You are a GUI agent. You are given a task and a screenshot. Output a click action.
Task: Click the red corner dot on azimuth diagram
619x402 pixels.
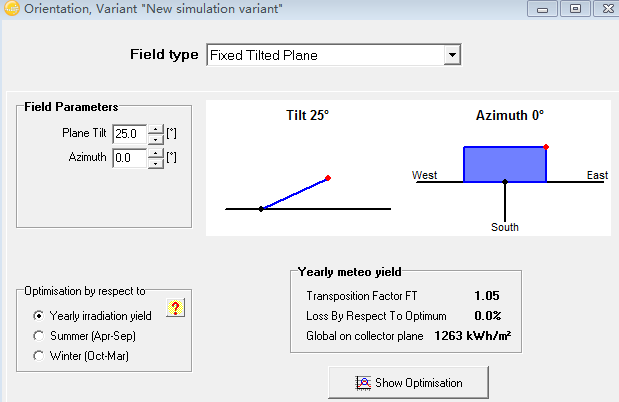[x=546, y=147]
